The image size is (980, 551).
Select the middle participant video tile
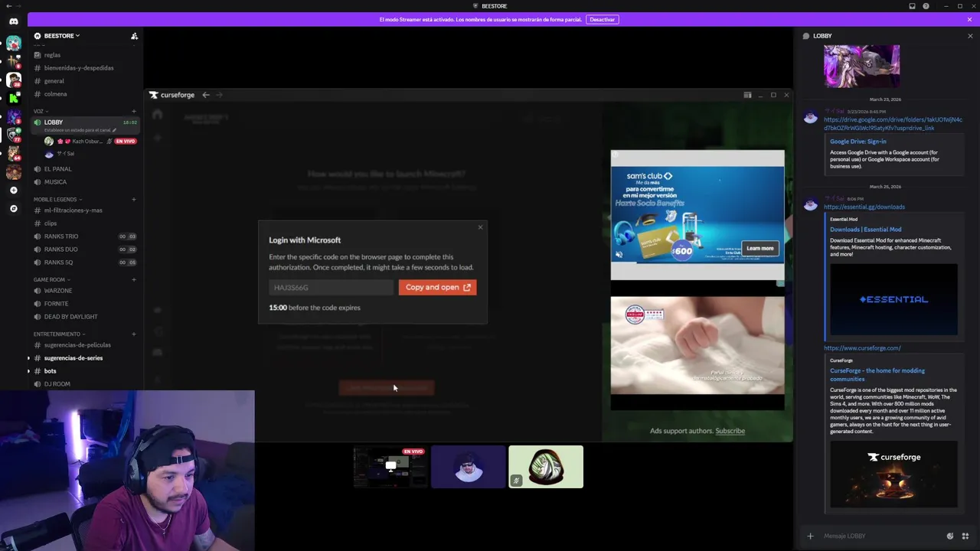click(469, 467)
